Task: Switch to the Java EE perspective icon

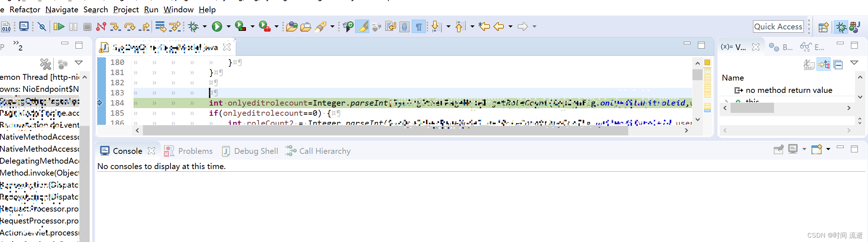Action: click(855, 27)
